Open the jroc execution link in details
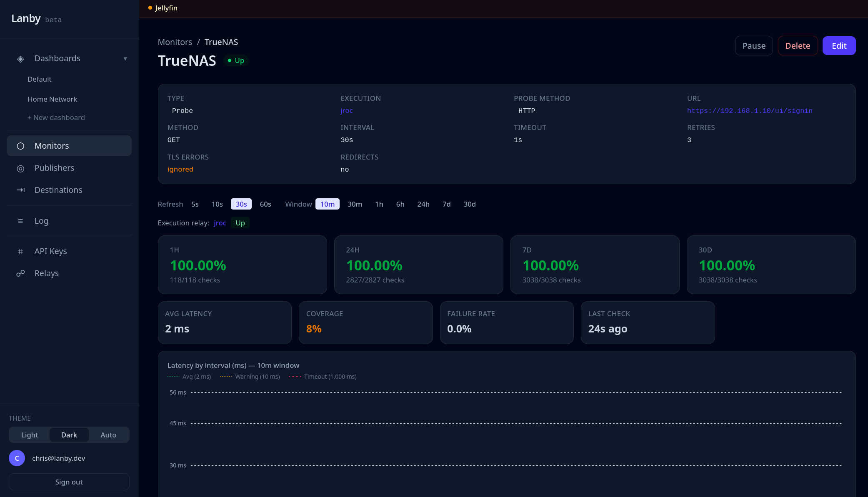Screen dimensions: 868x497 [347, 110]
